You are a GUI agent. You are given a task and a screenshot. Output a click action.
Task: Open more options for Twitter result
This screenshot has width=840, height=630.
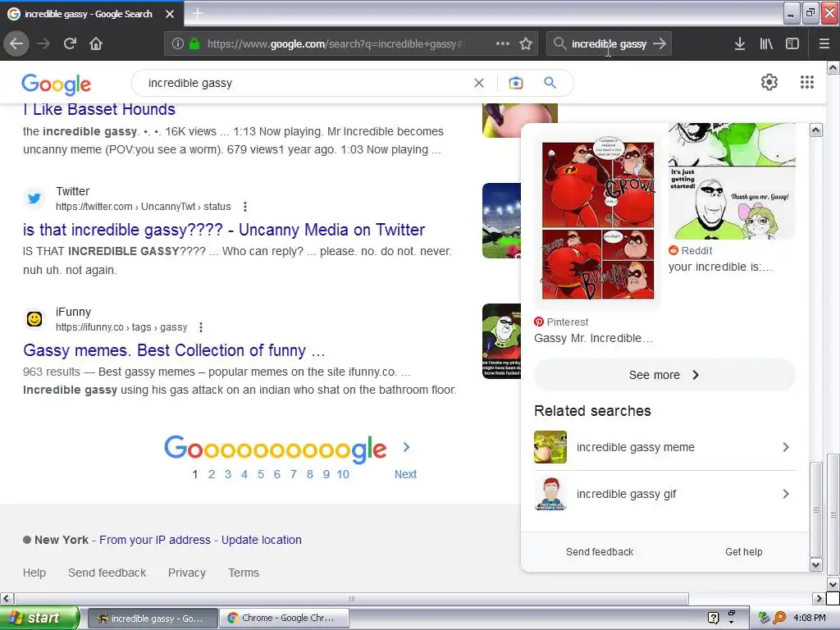coord(244,207)
